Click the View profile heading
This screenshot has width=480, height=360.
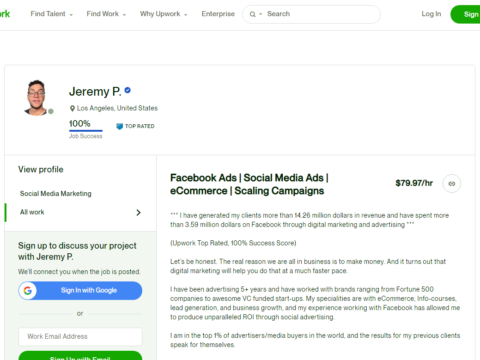[x=41, y=169]
